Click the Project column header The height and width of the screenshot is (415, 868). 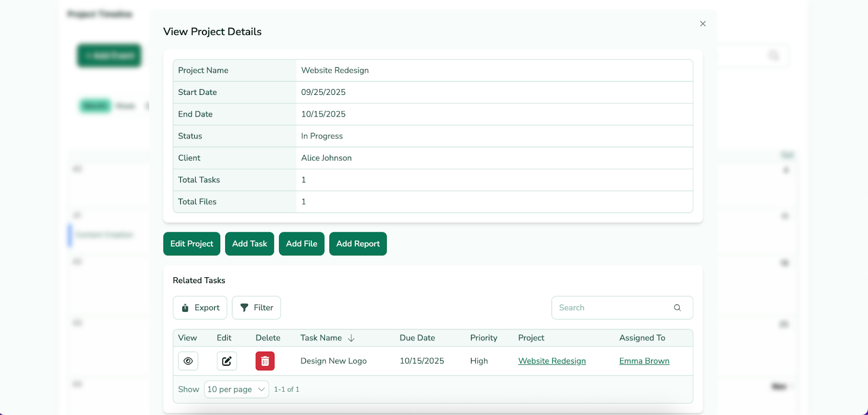tap(531, 338)
